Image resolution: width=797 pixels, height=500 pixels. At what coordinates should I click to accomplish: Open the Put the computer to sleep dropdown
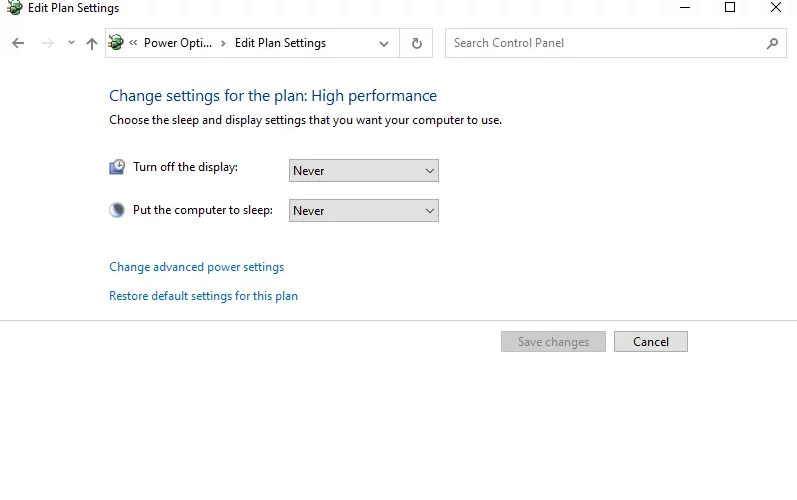click(363, 210)
